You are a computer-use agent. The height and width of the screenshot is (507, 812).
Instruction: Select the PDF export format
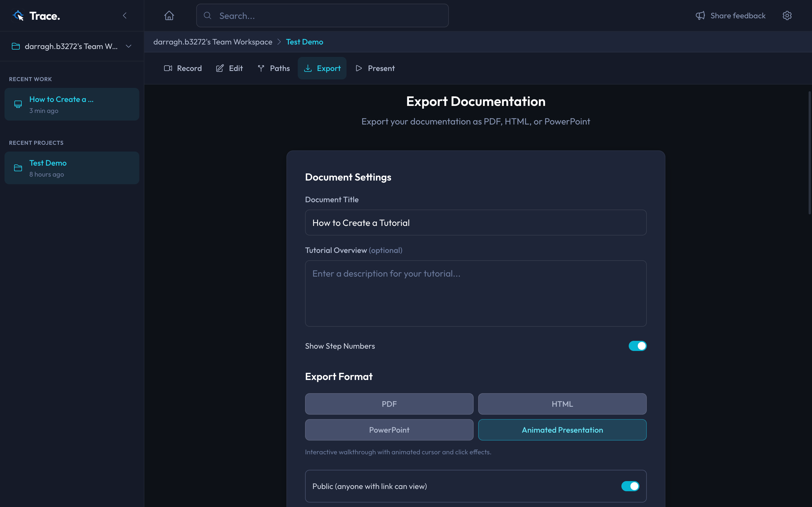coord(389,404)
